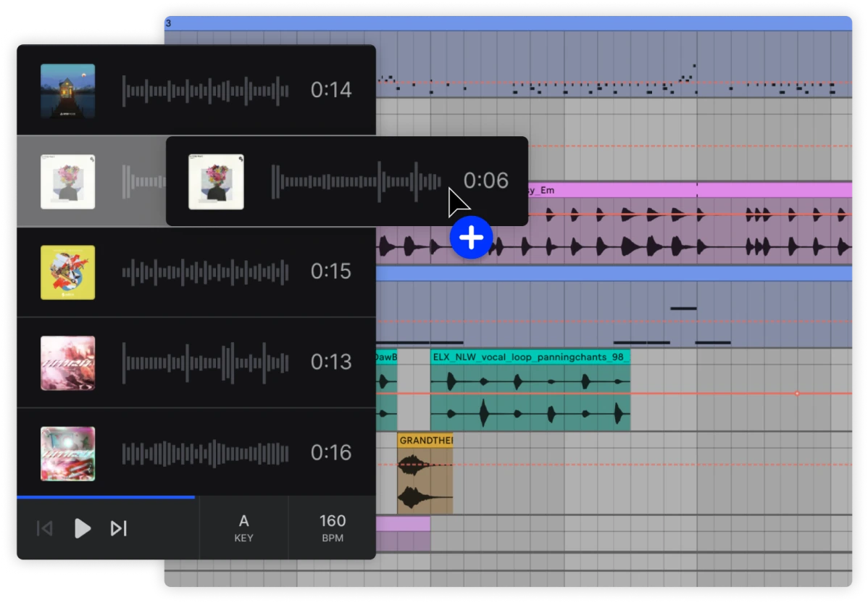Viewport: 868px width, 603px height.
Task: Open the 160 BPM selector
Action: (332, 528)
